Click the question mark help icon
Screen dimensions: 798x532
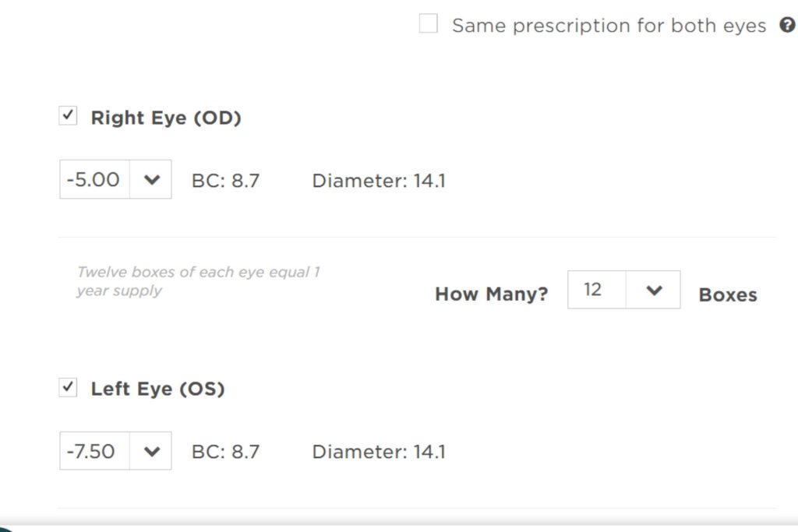click(788, 25)
